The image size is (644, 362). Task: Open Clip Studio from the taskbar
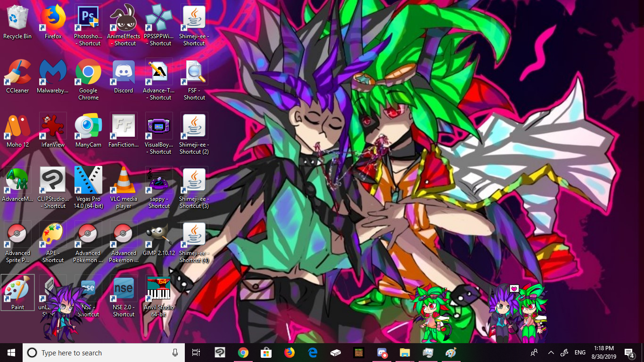coord(220,353)
